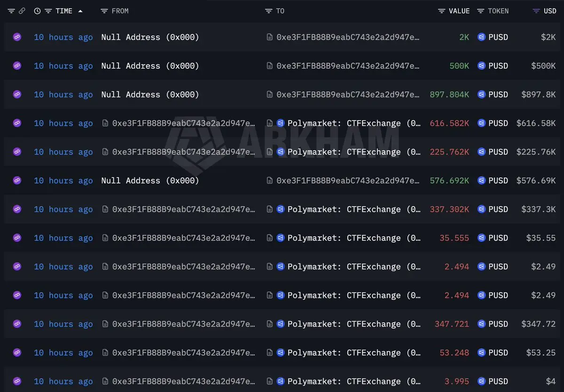Open the '10 hours ago' link in the 2K row
Image resolution: width=564 pixels, height=392 pixels.
click(x=63, y=37)
